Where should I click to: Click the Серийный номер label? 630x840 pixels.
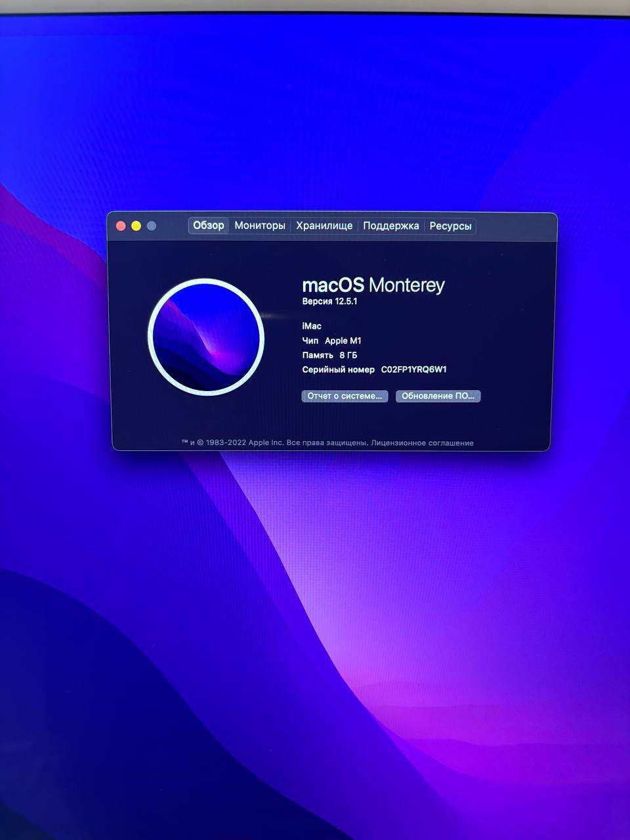click(338, 369)
